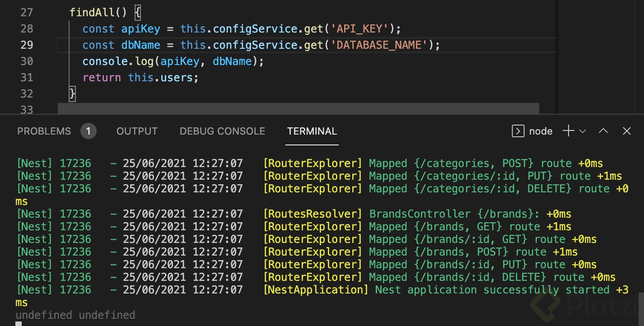Screen dimensions: 644x326
Task: Click line number 27 in the gutter
Action: tap(27, 13)
